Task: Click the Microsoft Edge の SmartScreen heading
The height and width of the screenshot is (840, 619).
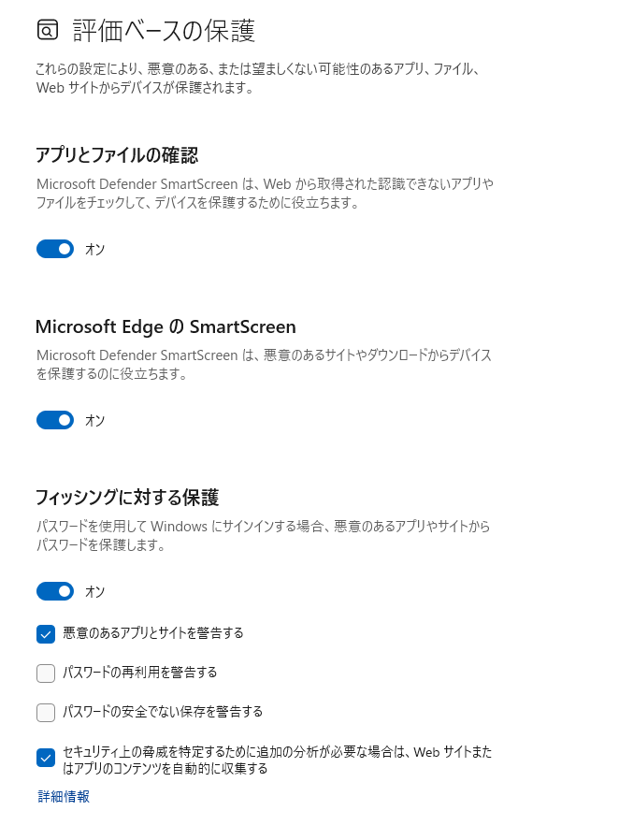Action: 166,326
